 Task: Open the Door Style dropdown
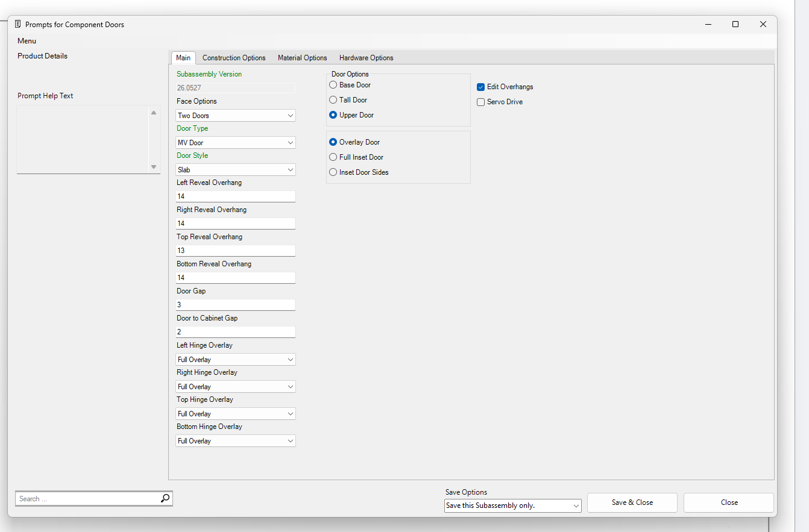(236, 169)
